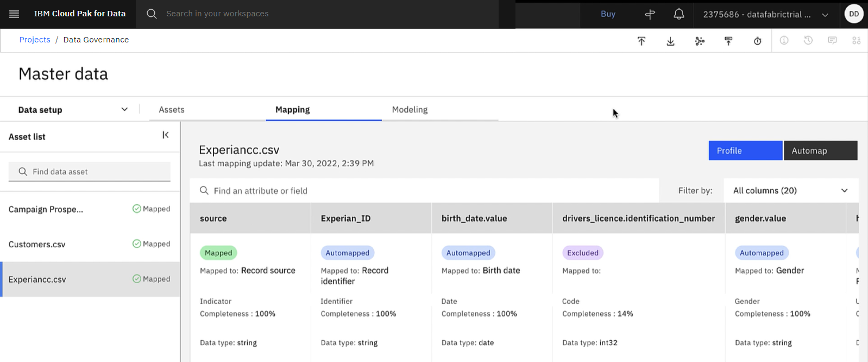Click the stopwatch timer icon
Screen dimensions: 868x362
(x=758, y=41)
